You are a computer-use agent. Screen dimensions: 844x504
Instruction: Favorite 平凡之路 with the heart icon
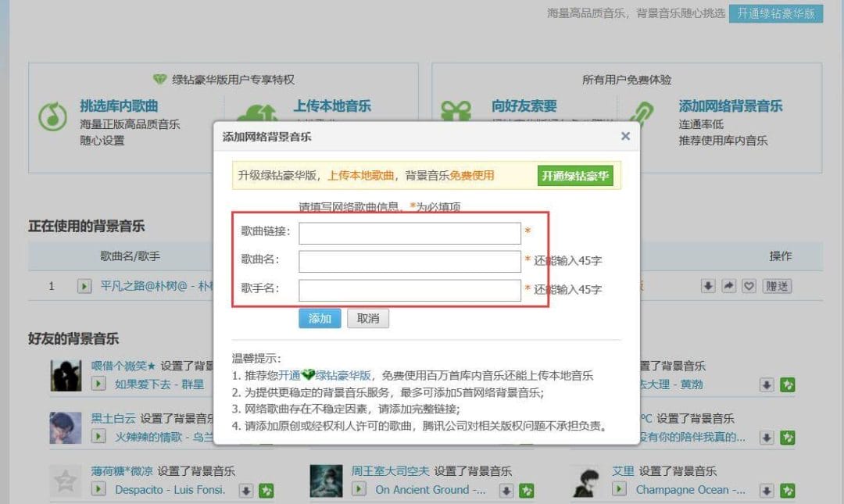tap(748, 286)
